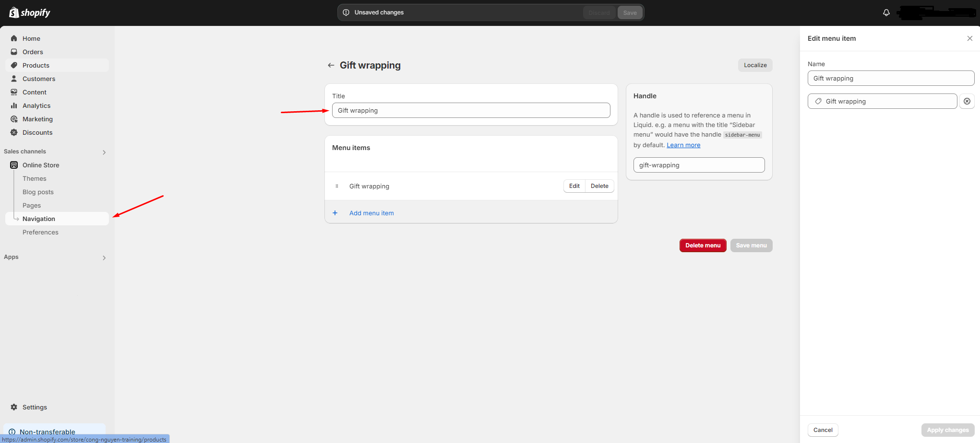Click Discard in the top bar
Image resolution: width=980 pixels, height=443 pixels.
pyautogui.click(x=599, y=13)
